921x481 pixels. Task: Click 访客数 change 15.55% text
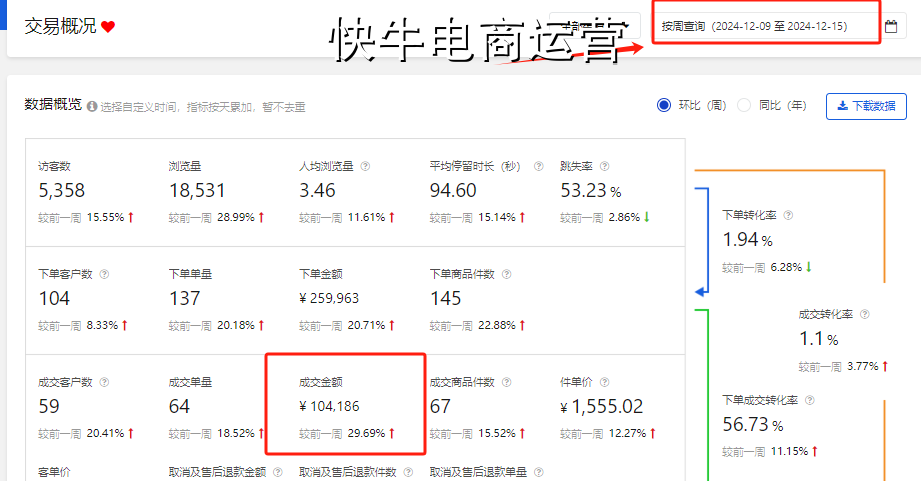(106, 217)
